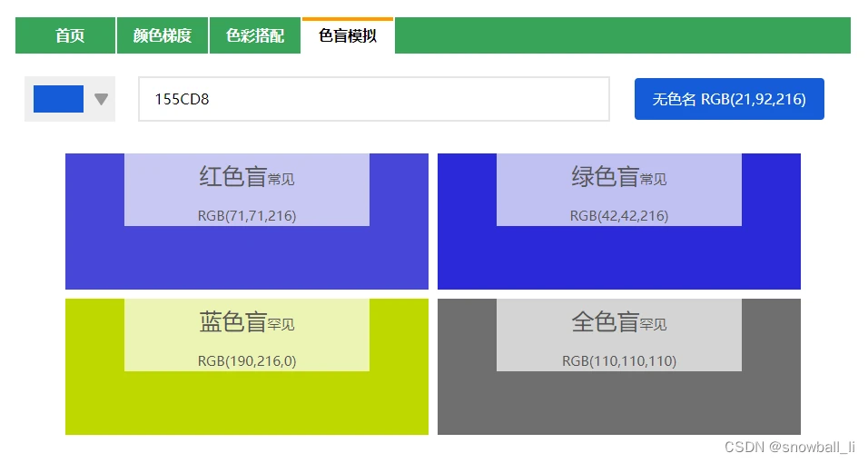Expand the color picker dropdown arrow
This screenshot has width=868, height=463.
click(101, 99)
